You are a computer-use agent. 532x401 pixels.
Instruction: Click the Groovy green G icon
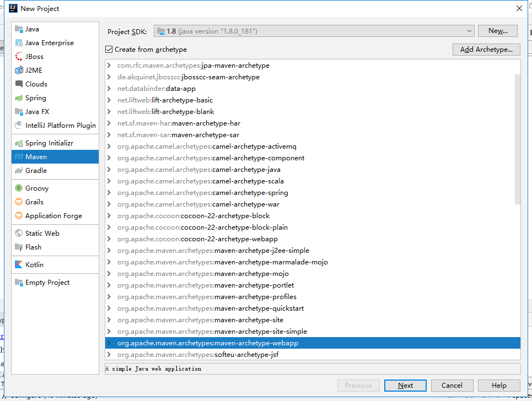coord(19,188)
